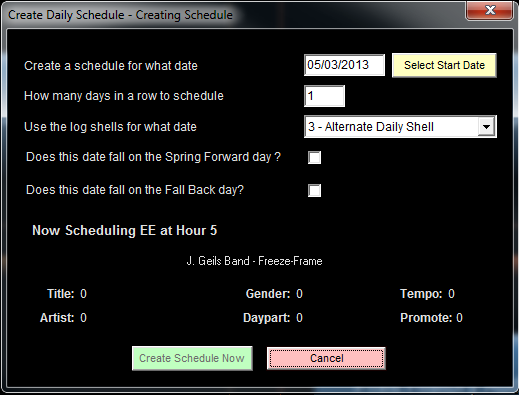Screen dimensions: 519x395
Task: Select the Alternate Daily Shell combo box
Action: pyautogui.click(x=400, y=127)
